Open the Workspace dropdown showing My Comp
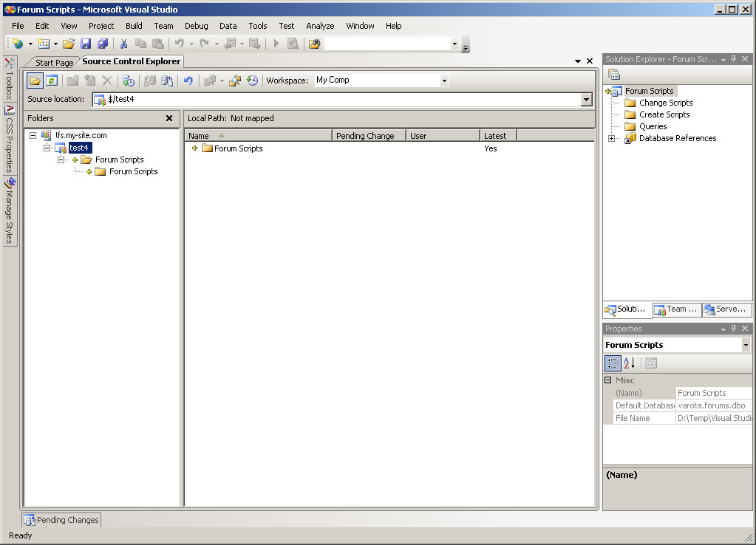This screenshot has height=545, width=756. pos(444,80)
